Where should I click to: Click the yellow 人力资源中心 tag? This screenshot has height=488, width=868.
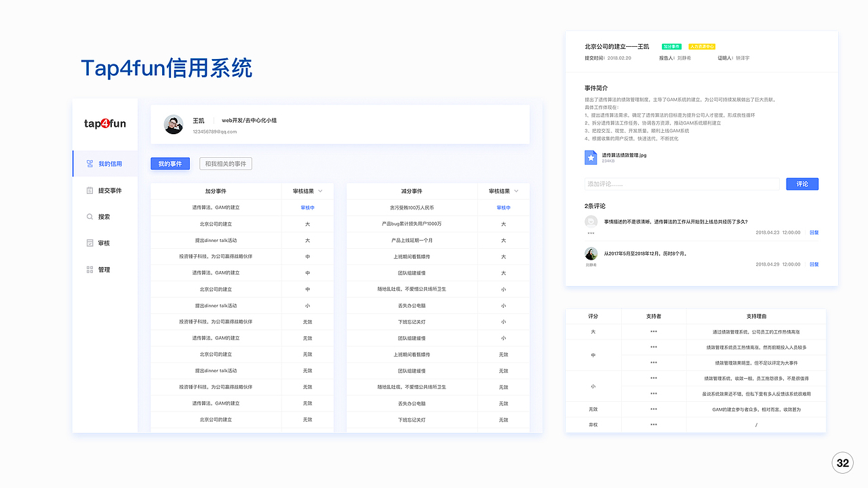[702, 47]
